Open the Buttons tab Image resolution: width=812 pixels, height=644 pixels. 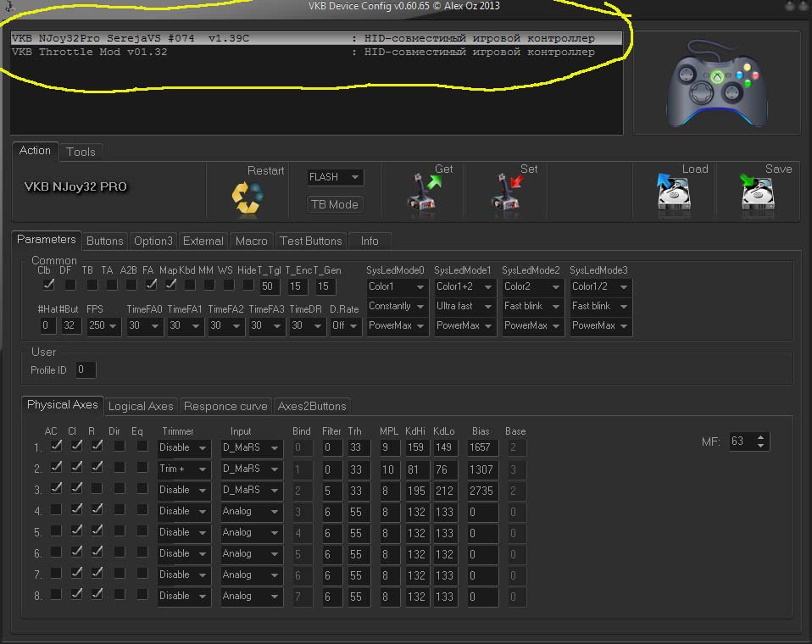tap(105, 241)
